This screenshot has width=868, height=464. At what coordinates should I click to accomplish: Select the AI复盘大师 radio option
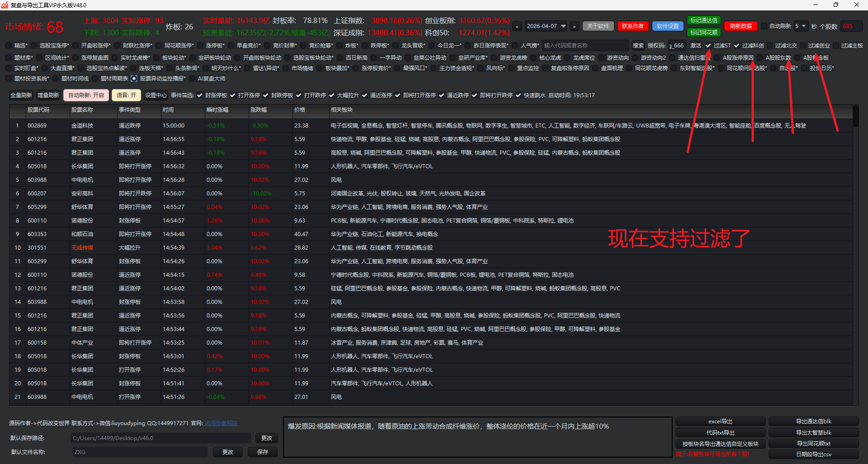pyautogui.click(x=192, y=79)
